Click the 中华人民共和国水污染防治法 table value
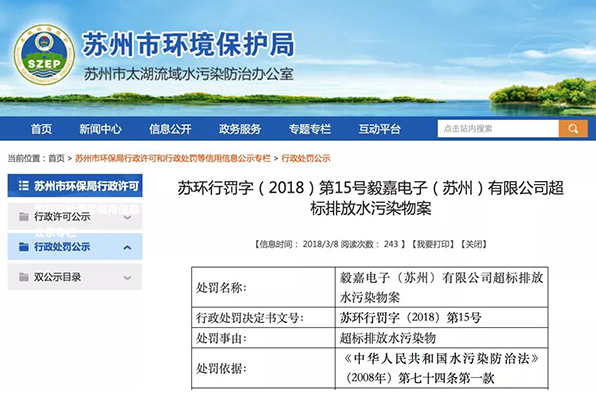The height and width of the screenshot is (393, 596). pos(441,368)
